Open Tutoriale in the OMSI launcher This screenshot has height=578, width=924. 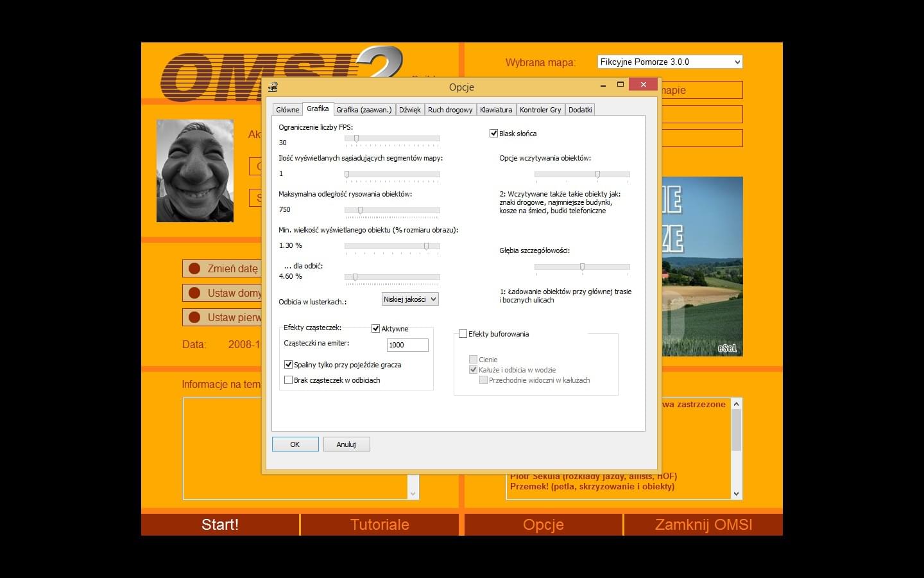[x=380, y=525]
